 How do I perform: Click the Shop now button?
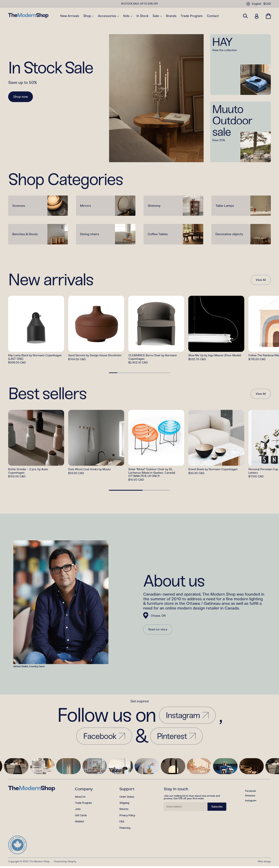pyautogui.click(x=21, y=97)
